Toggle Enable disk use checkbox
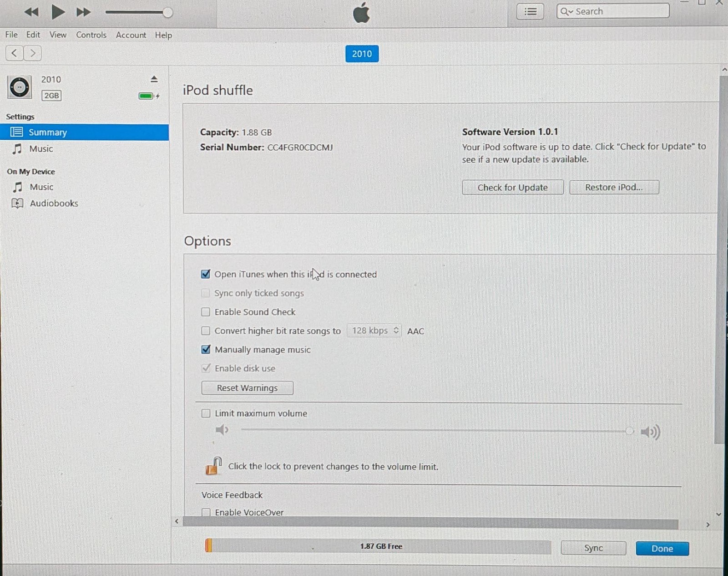The width and height of the screenshot is (728, 576). pyautogui.click(x=206, y=368)
